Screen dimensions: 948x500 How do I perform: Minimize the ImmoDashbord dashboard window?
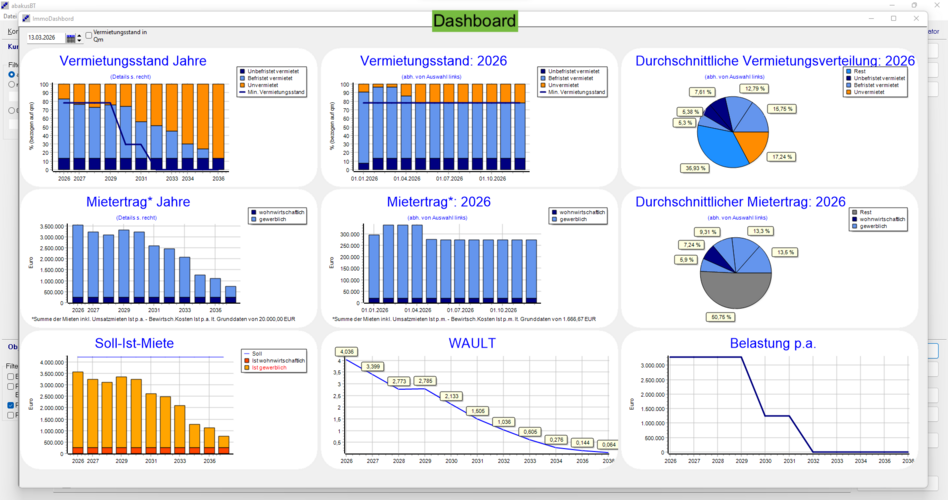(x=866, y=19)
